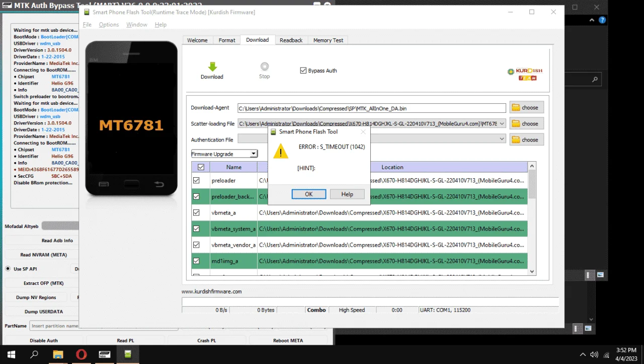The height and width of the screenshot is (364, 644).
Task: Open the www.kurdishfirmware.com link
Action: 211,292
